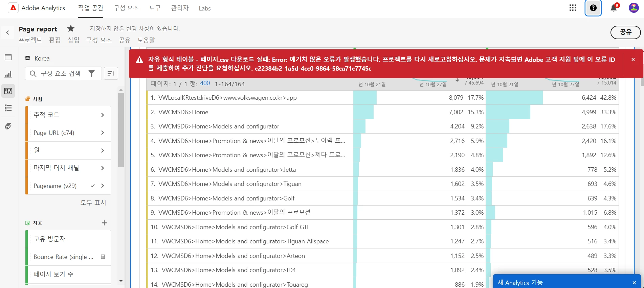The image size is (644, 288).
Task: Select row 13 ID4 page
Action: [250, 270]
